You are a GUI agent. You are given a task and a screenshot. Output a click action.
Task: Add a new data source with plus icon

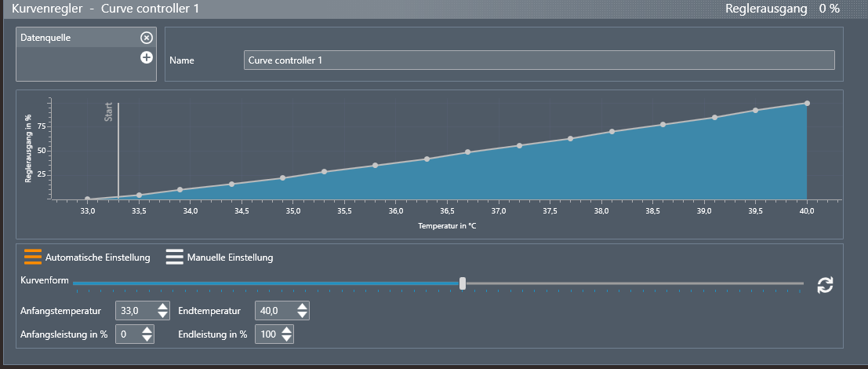(146, 57)
